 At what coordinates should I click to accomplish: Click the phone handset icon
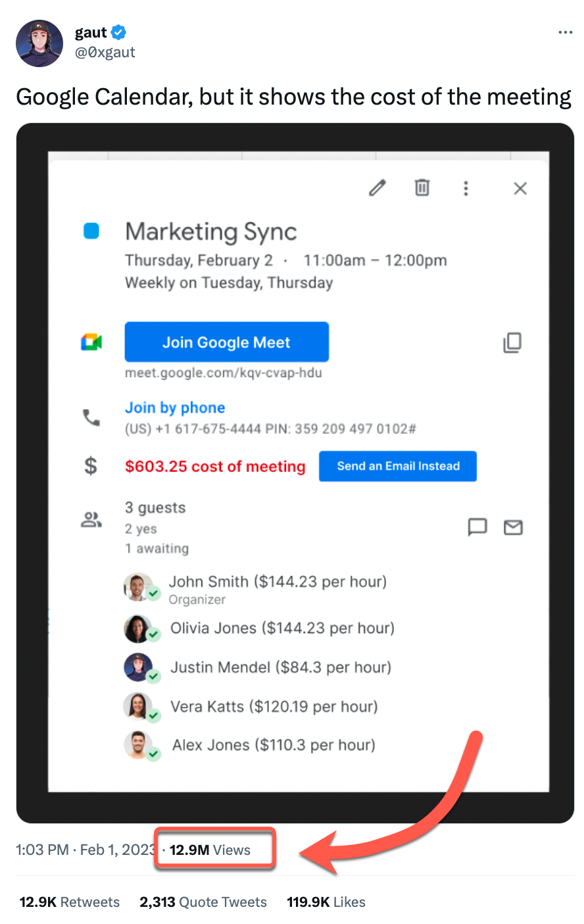tap(91, 417)
